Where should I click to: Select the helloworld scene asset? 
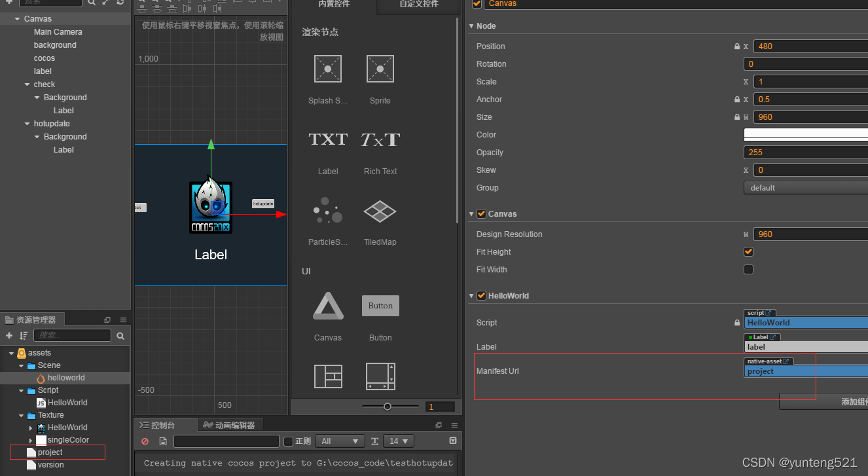66,378
